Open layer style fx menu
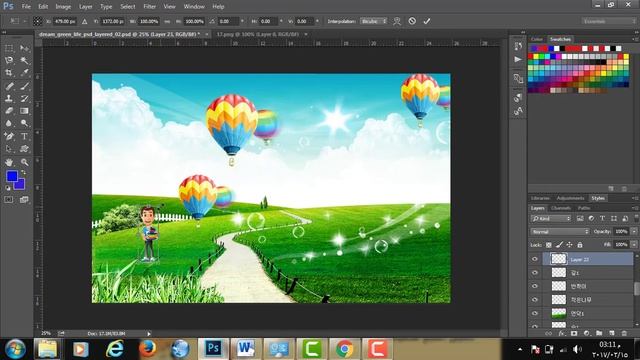The height and width of the screenshot is (360, 640). [x=561, y=333]
